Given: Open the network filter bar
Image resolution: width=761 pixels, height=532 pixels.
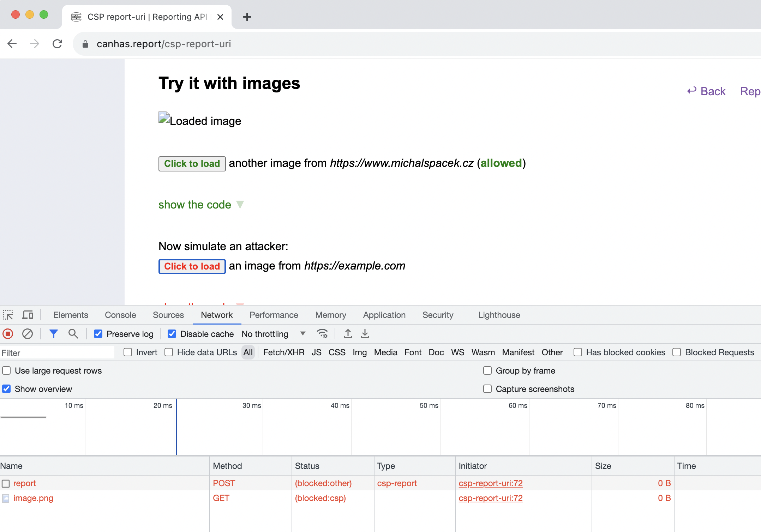Looking at the screenshot, I should [x=54, y=333].
